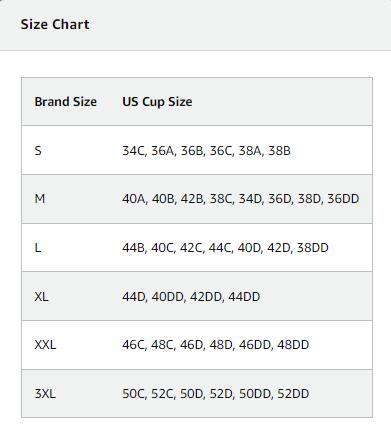Click the S brand size cell
The height and width of the screenshot is (440, 391).
[x=38, y=151]
